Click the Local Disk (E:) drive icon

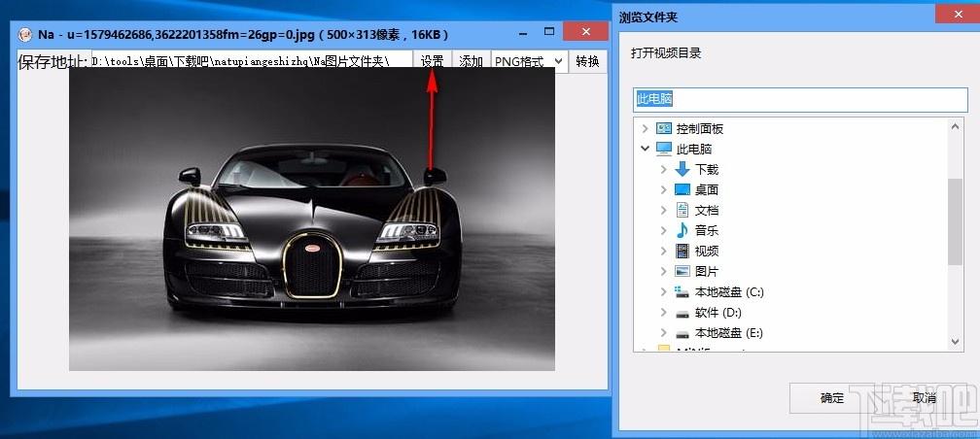point(682,333)
